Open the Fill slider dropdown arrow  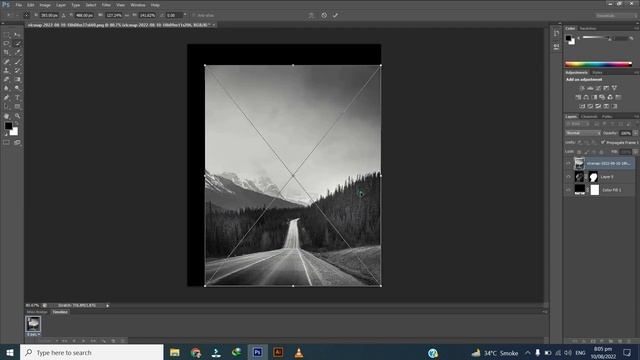[636, 151]
